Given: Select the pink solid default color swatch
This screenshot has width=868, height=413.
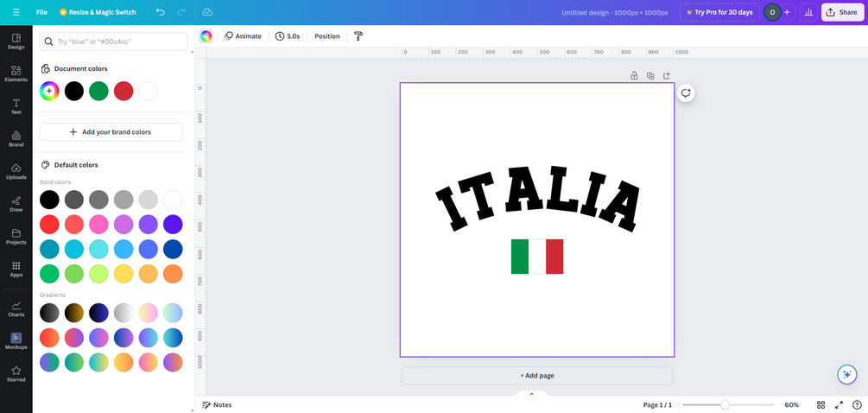Looking at the screenshot, I should [98, 225].
